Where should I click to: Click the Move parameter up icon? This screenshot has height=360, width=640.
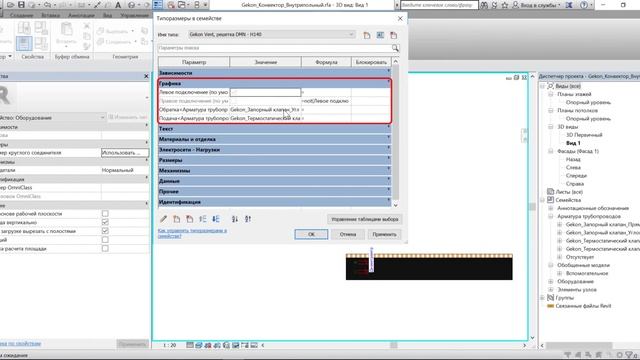coord(203,219)
